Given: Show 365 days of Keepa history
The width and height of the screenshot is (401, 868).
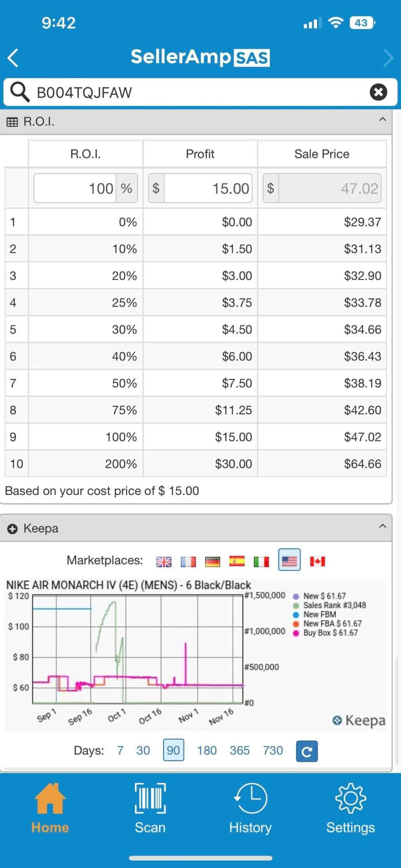Looking at the screenshot, I should point(240,751).
